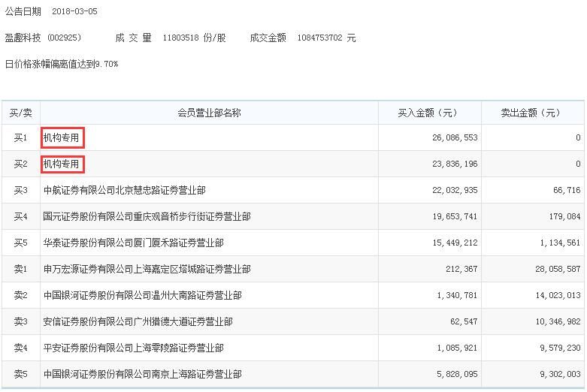The height and width of the screenshot is (392, 587).
Task: Click buy amount 26,086,553
Action: 455,137
